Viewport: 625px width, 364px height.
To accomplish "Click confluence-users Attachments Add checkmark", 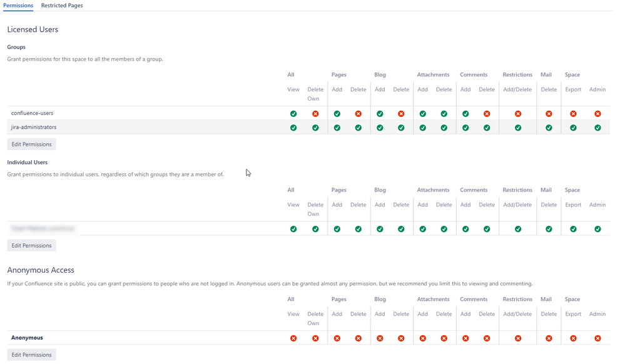I will (422, 114).
